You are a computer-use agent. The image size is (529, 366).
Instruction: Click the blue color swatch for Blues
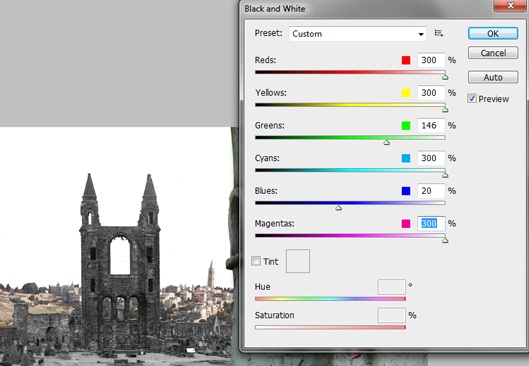click(406, 191)
